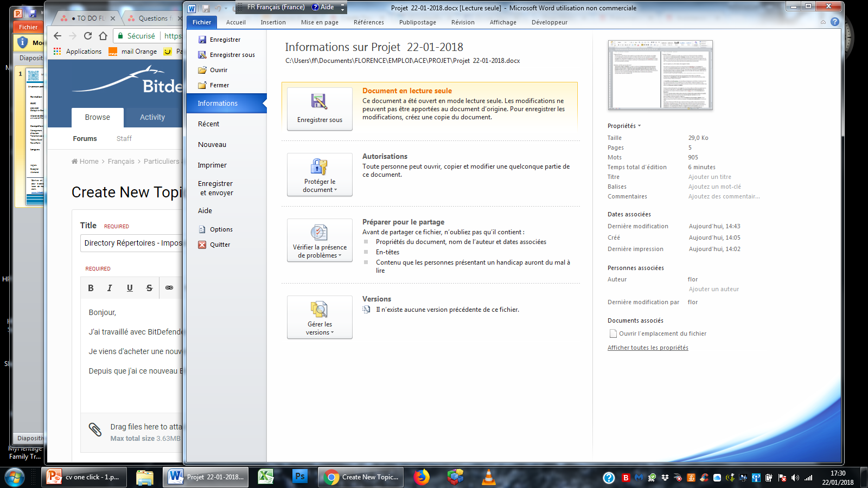This screenshot has width=868, height=488.
Task: Quit Word using the Quitter entry
Action: (214, 245)
